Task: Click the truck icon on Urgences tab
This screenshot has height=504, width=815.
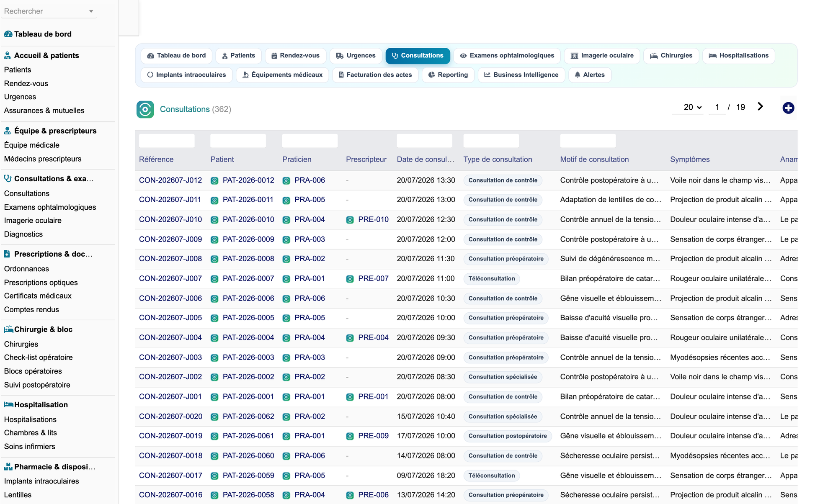Action: [340, 56]
